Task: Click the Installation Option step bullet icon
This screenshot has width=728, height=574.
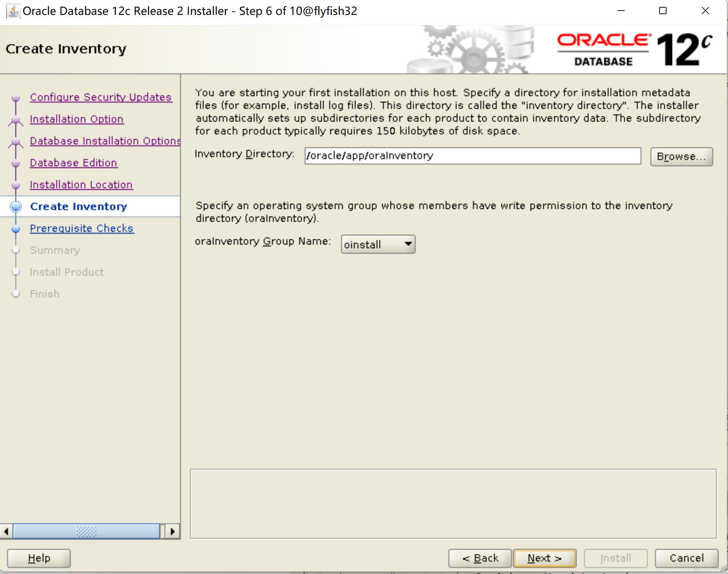Action: tap(16, 120)
